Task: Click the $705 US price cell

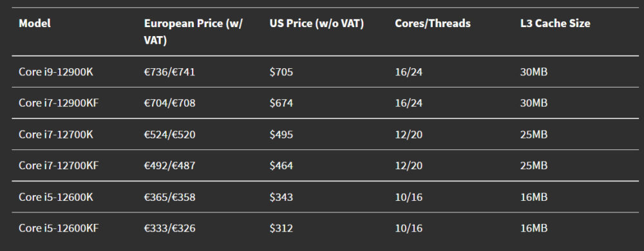Action: click(281, 72)
